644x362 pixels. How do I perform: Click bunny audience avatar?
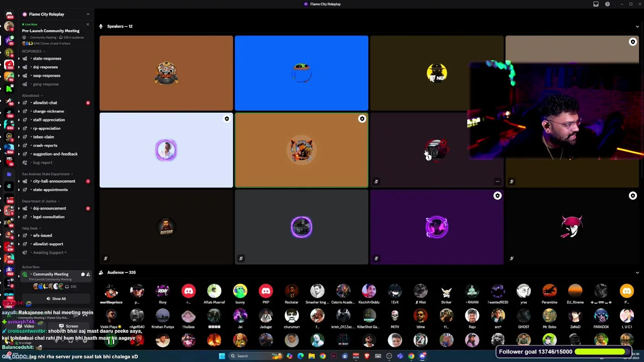pyautogui.click(x=240, y=291)
